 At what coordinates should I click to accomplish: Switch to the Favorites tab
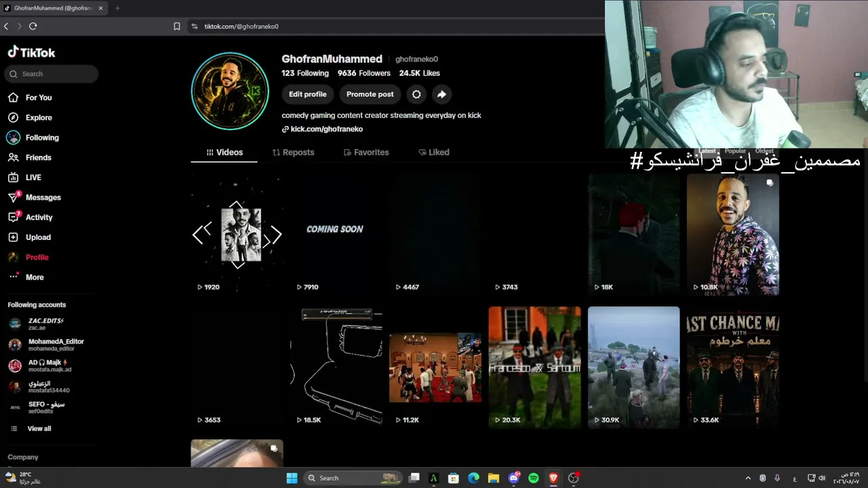tap(366, 152)
